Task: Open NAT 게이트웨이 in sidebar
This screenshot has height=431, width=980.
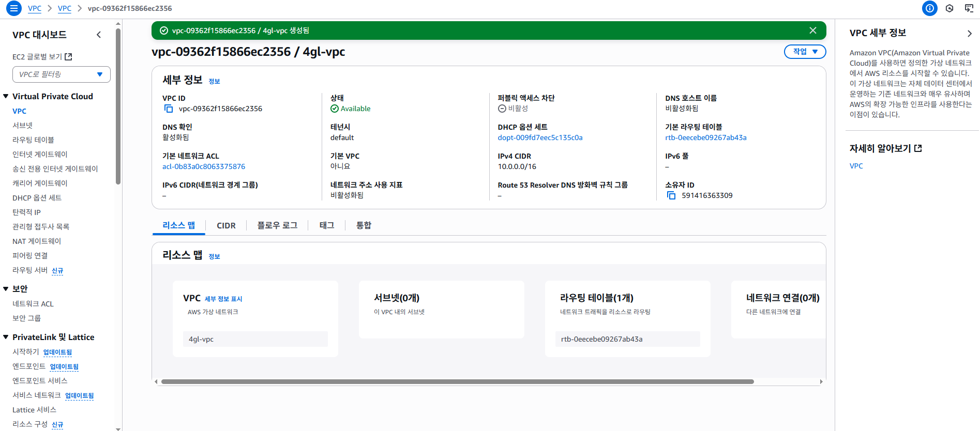Action: 36,241
